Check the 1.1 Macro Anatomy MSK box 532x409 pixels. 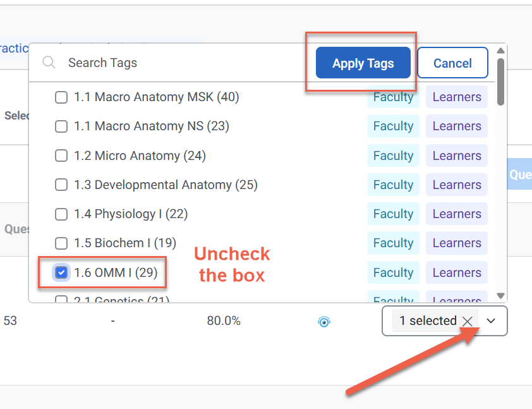[x=61, y=97]
